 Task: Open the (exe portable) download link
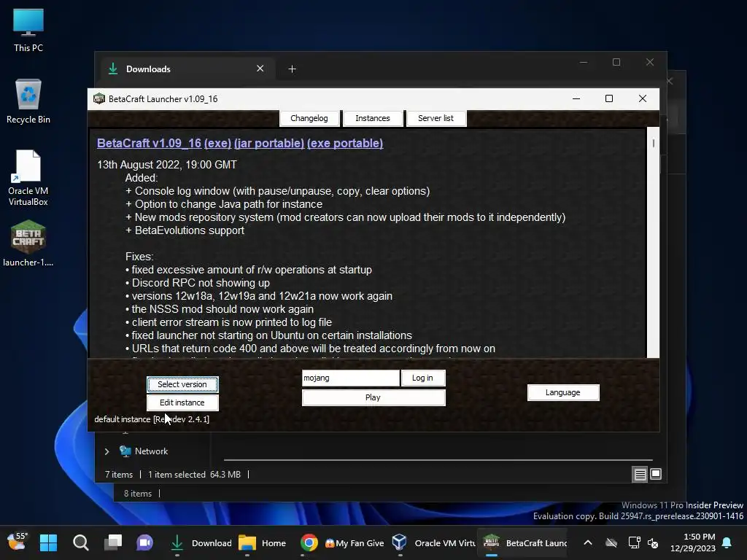tap(345, 144)
